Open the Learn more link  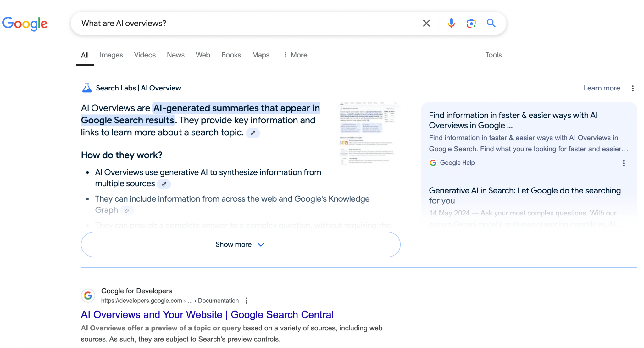tap(602, 88)
